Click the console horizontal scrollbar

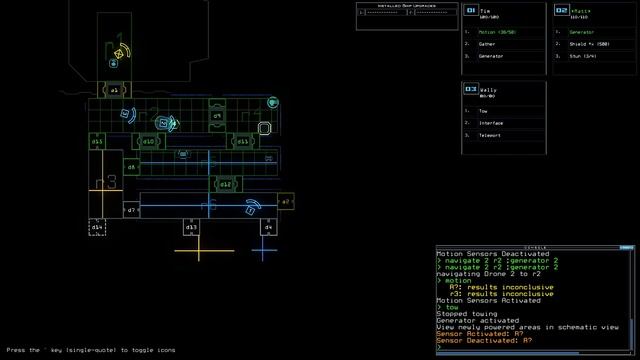click(507, 353)
